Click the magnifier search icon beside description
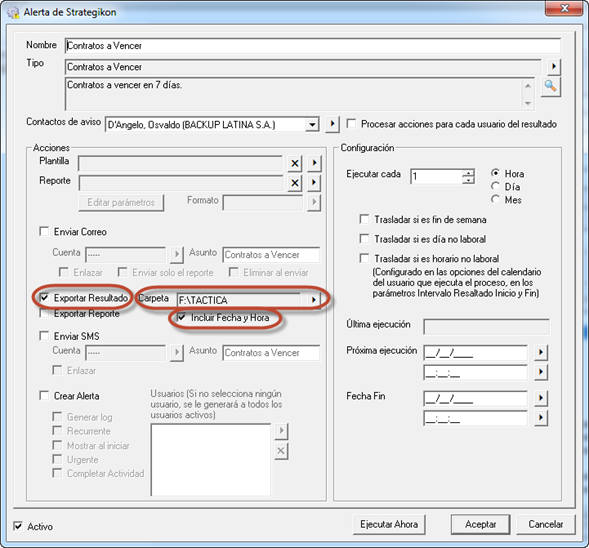The height and width of the screenshot is (548, 589). pyautogui.click(x=550, y=86)
